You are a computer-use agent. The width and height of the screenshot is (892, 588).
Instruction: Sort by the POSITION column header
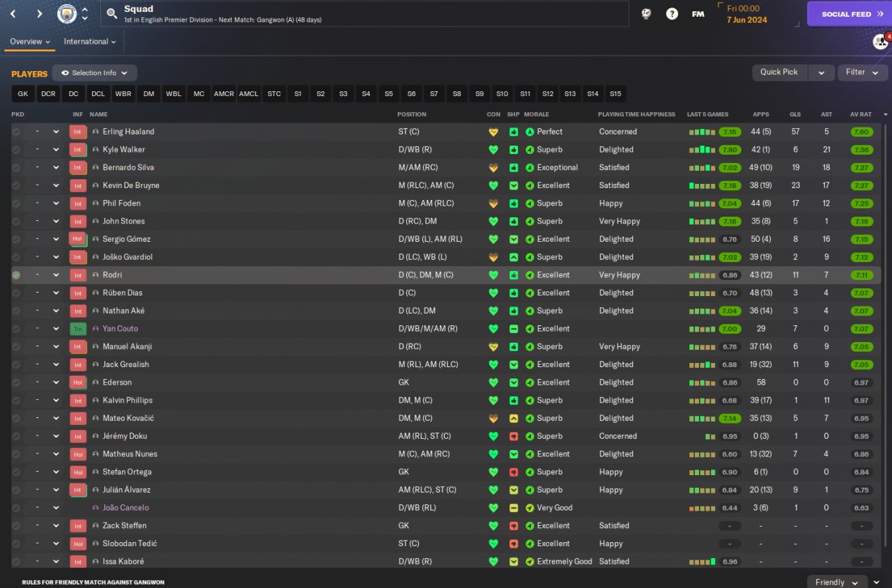(412, 114)
